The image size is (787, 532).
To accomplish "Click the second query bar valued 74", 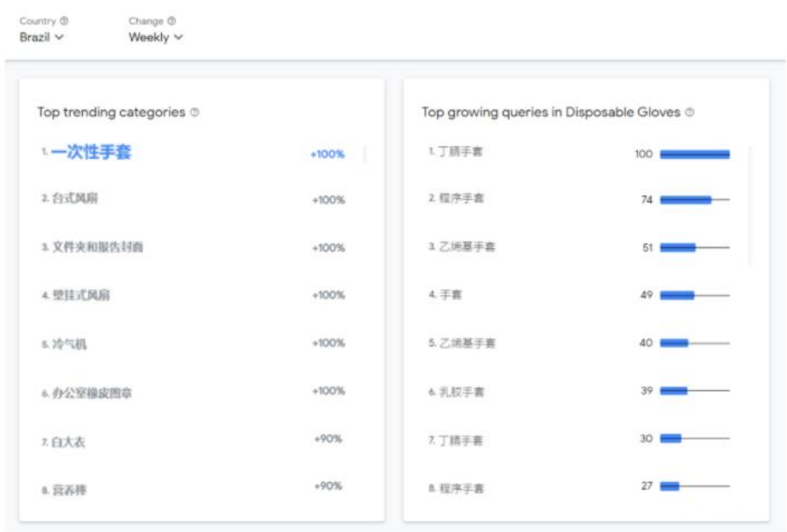I will pos(686,200).
